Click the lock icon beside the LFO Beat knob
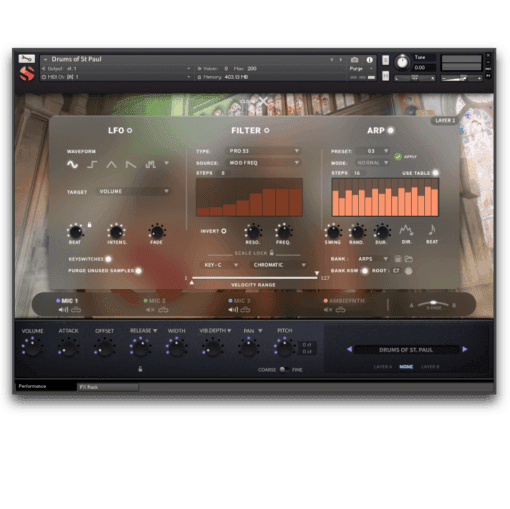The image size is (510, 509). (x=89, y=225)
